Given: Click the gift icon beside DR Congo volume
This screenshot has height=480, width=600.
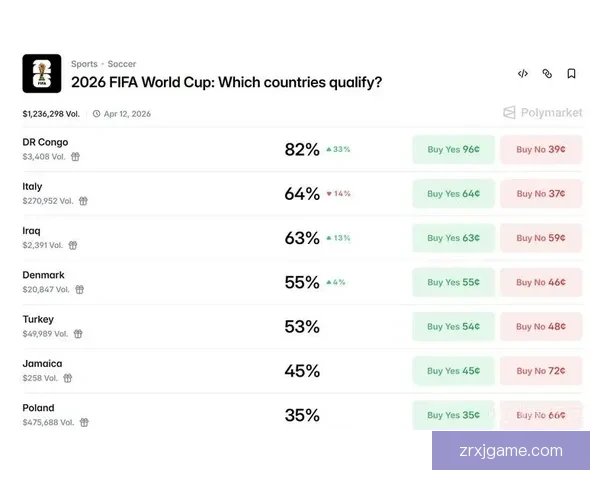Looking at the screenshot, I should click(75, 157).
